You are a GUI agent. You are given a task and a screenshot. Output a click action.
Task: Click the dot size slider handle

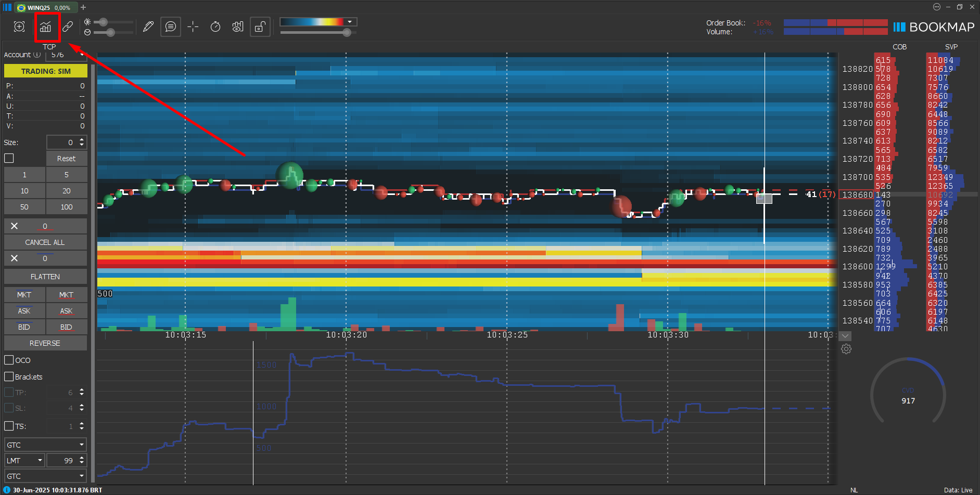[110, 32]
